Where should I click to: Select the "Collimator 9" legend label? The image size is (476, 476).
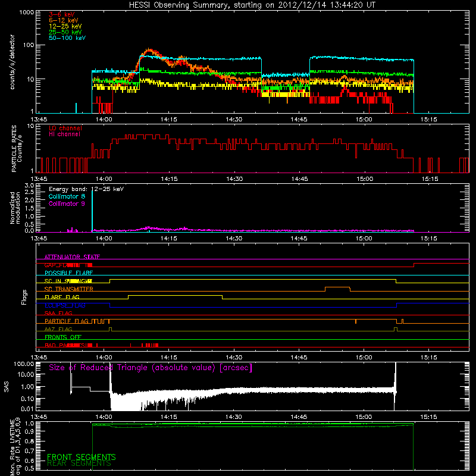click(x=67, y=203)
